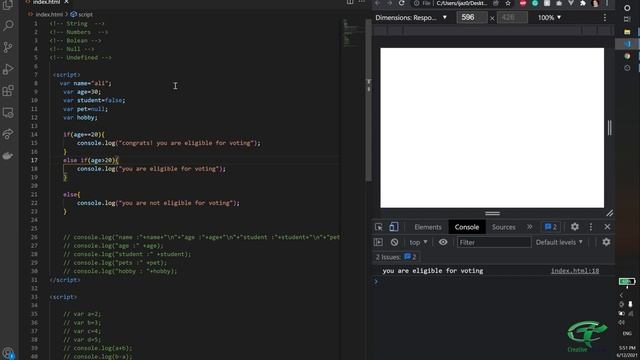This screenshot has width=640, height=360.
Task: Expand more DevTools tabs chevron
Action: click(x=529, y=227)
